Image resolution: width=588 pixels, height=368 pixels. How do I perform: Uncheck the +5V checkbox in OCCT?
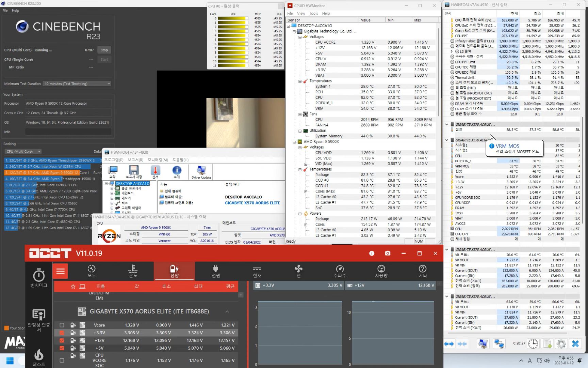pyautogui.click(x=62, y=348)
